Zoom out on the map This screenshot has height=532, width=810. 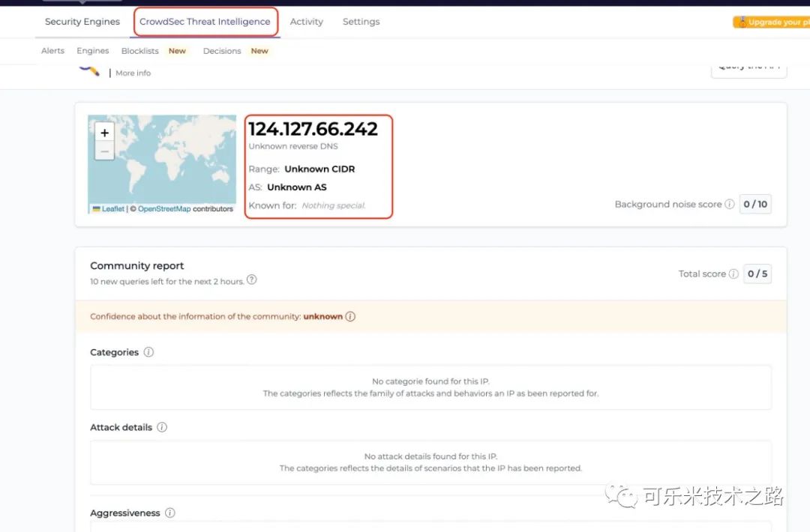coord(104,151)
